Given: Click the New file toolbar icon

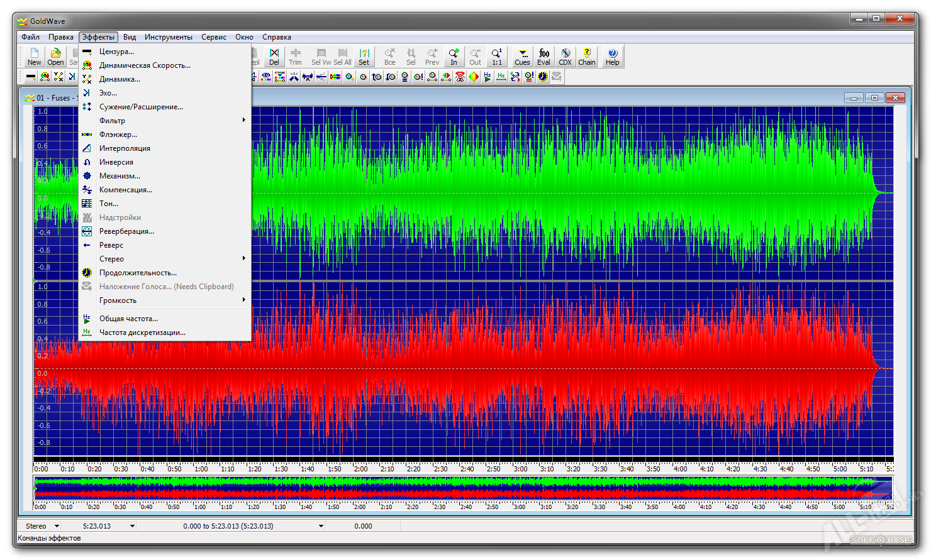Looking at the screenshot, I should [x=34, y=56].
